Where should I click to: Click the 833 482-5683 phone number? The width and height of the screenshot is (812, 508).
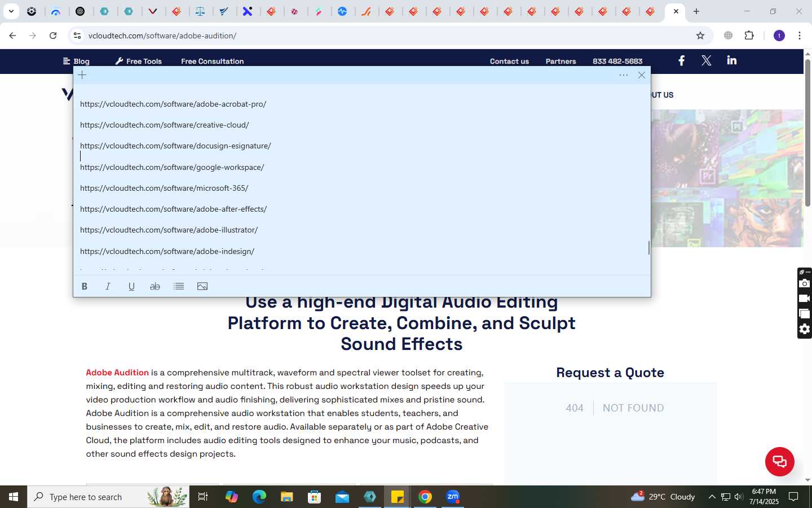617,61
